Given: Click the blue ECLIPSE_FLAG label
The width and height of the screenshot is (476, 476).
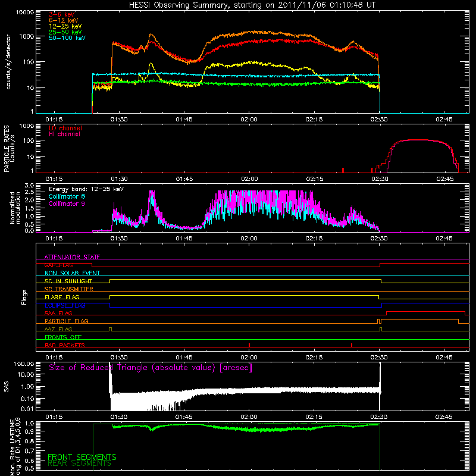Looking at the screenshot, I should pos(65,305).
